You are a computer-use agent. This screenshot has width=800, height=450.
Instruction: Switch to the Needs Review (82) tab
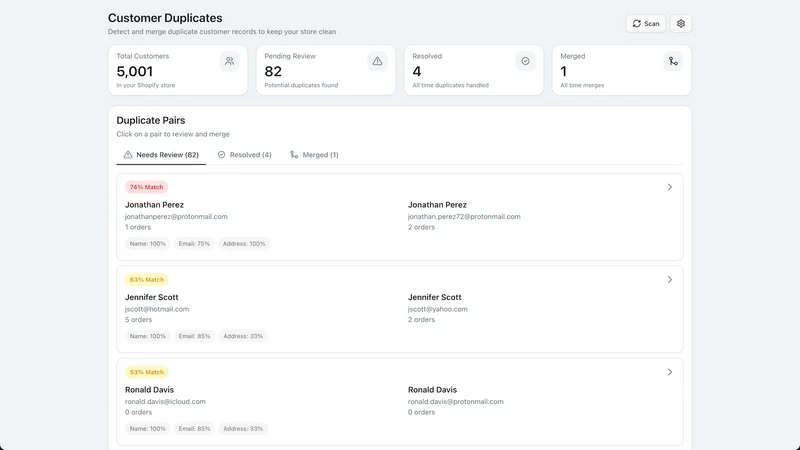pos(161,155)
